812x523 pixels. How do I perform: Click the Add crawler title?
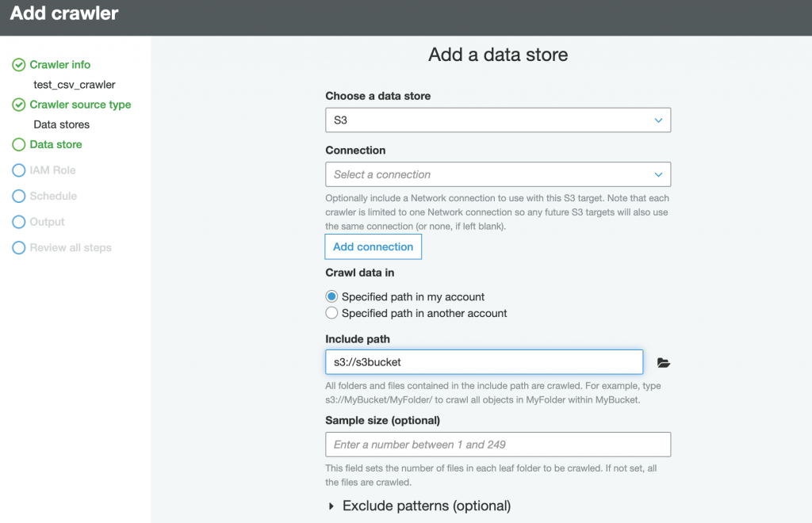pyautogui.click(x=64, y=13)
